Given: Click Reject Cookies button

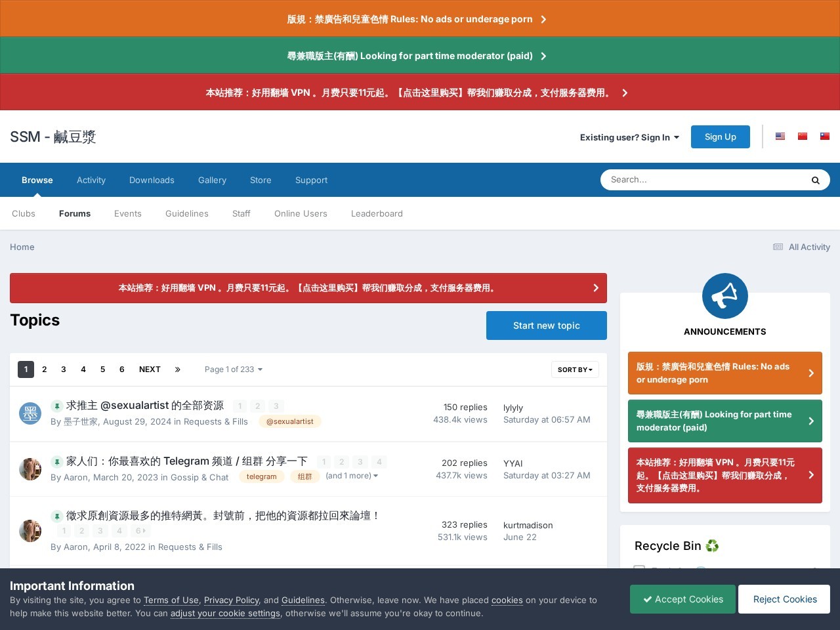Looking at the screenshot, I should click(x=785, y=599).
